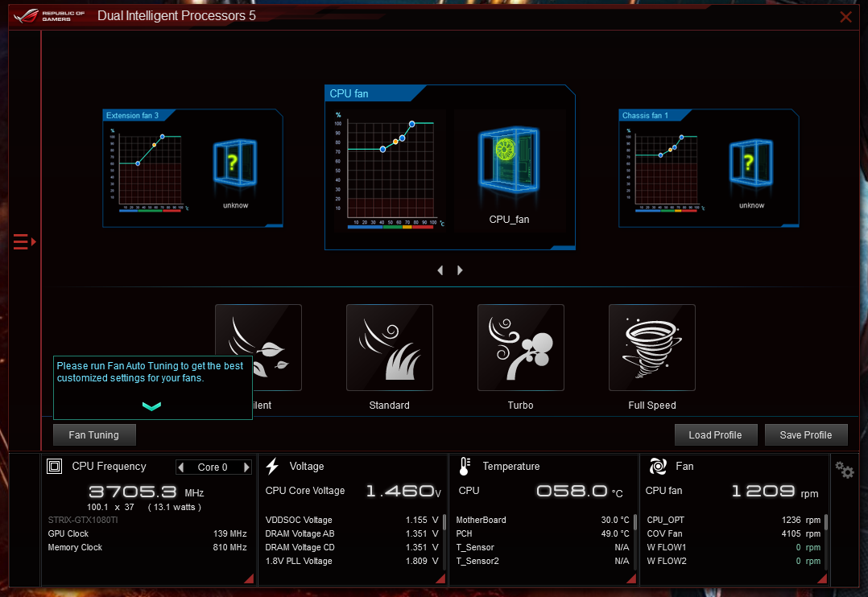This screenshot has height=597, width=868.
Task: Select the Standard fan mode icon
Action: pos(390,348)
